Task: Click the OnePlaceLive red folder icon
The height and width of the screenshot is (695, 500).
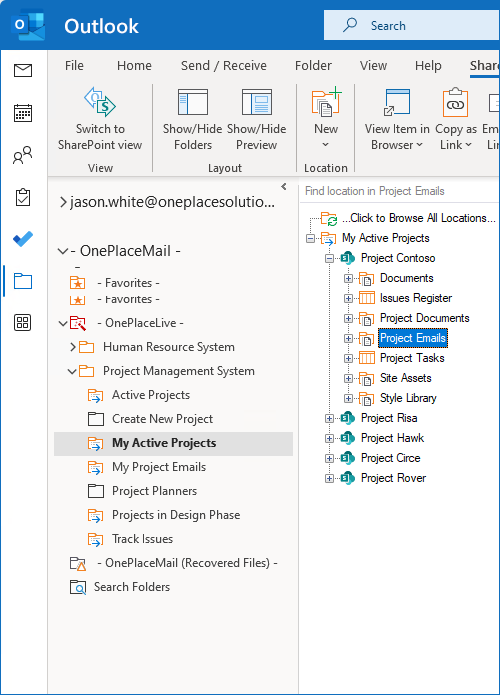Action: click(78, 323)
